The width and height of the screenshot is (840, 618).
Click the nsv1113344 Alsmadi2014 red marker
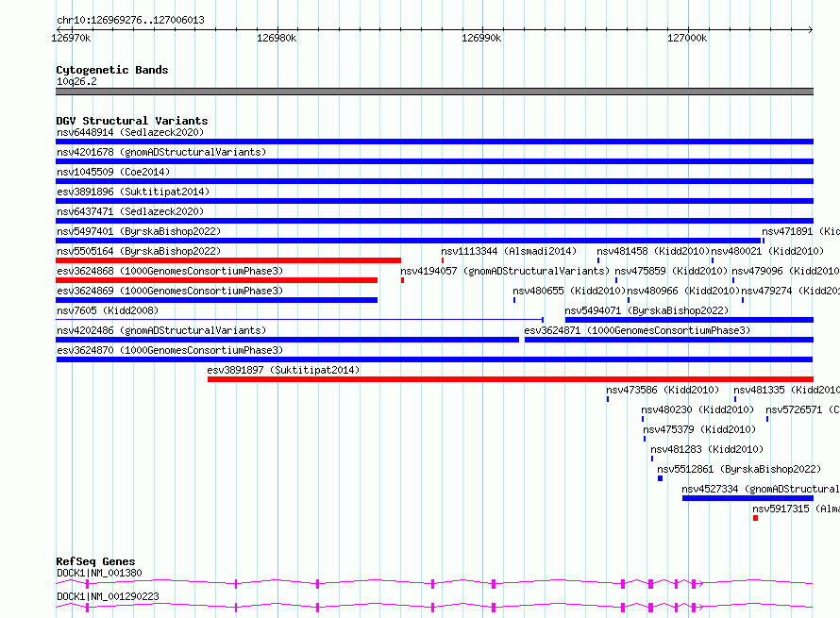pos(442,260)
